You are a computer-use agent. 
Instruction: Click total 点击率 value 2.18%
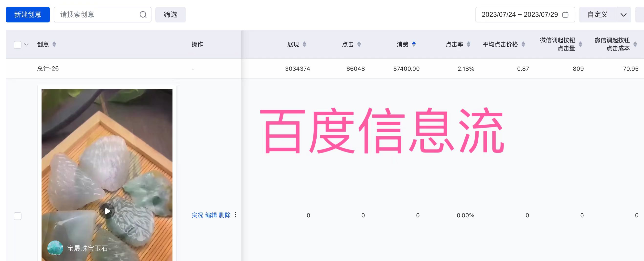point(466,69)
